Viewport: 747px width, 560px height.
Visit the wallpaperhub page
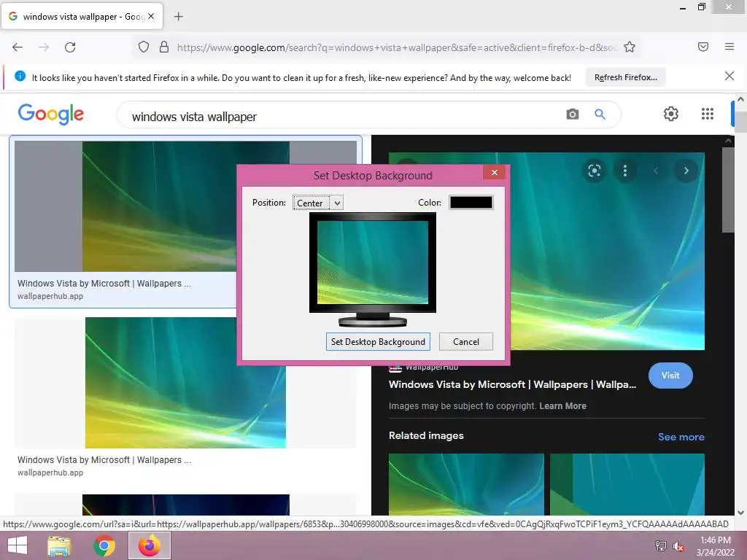coord(670,376)
